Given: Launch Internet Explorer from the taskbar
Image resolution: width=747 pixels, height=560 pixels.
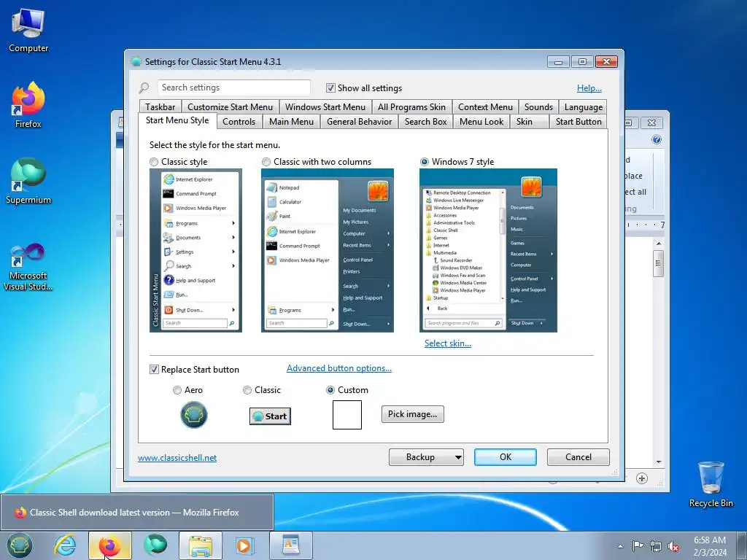Looking at the screenshot, I should click(65, 545).
